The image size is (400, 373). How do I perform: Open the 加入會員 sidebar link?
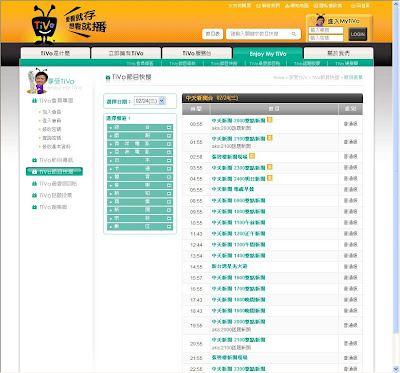point(51,112)
